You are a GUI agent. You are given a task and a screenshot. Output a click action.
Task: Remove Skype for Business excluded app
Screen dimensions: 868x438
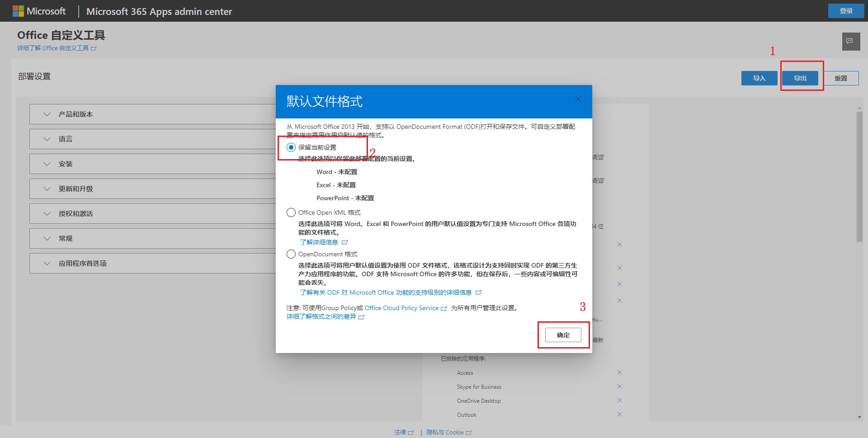pos(619,386)
